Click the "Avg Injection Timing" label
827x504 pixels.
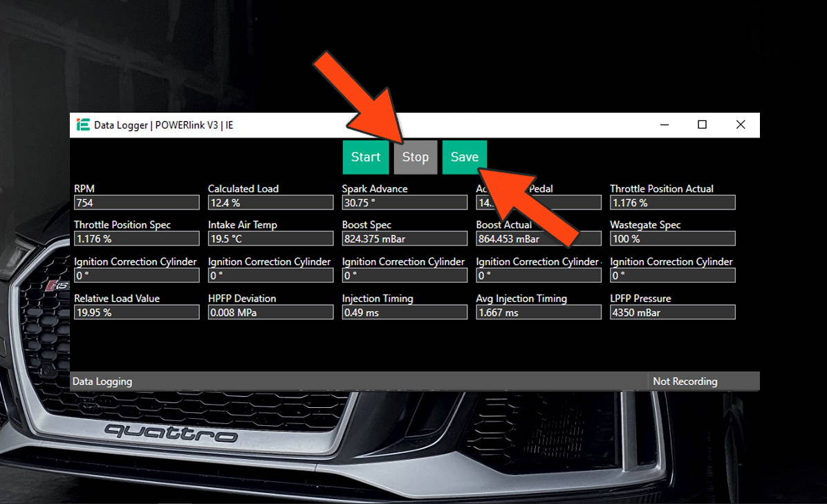coord(521,299)
